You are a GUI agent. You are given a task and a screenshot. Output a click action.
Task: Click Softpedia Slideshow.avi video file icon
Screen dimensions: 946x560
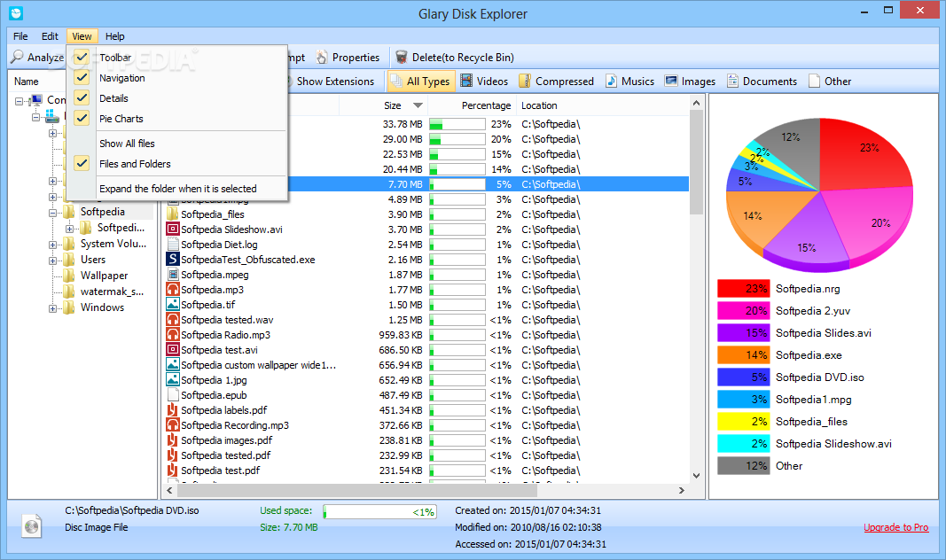pyautogui.click(x=173, y=229)
